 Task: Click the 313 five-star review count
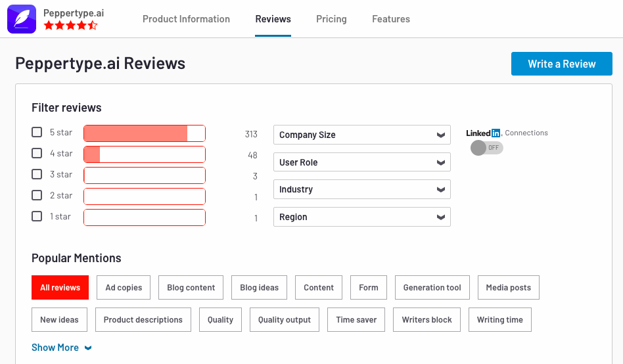tap(251, 134)
